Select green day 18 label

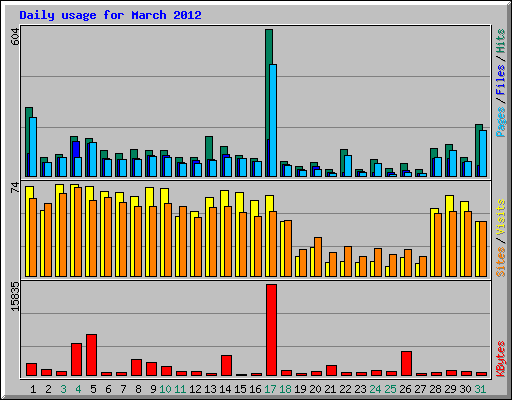pos(285,389)
